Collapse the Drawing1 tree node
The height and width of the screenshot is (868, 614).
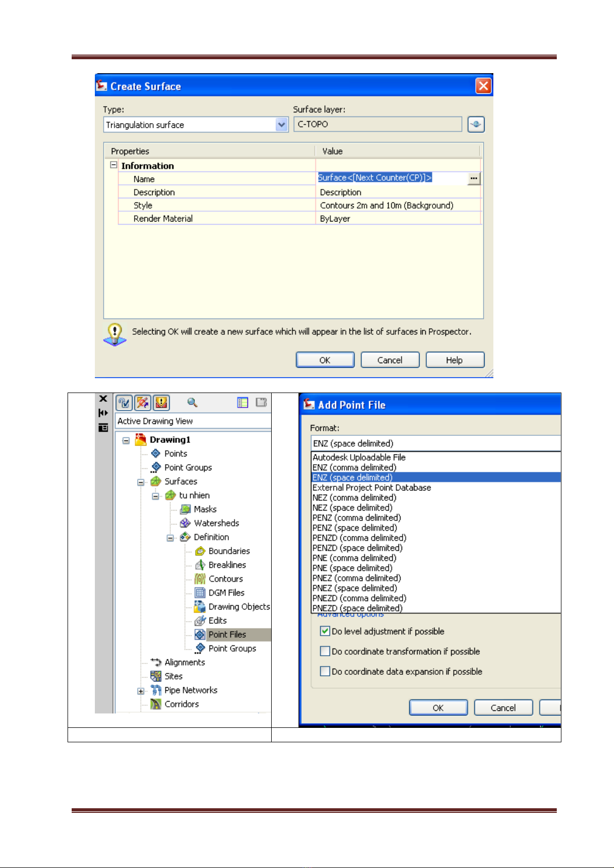126,440
